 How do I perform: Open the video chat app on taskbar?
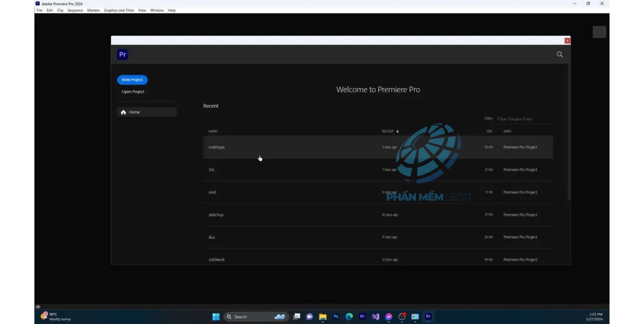point(309,317)
